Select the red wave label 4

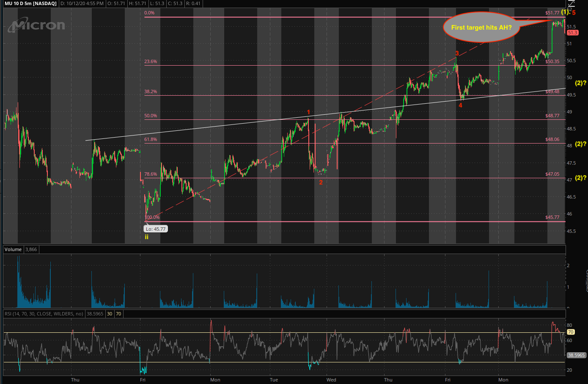461,105
